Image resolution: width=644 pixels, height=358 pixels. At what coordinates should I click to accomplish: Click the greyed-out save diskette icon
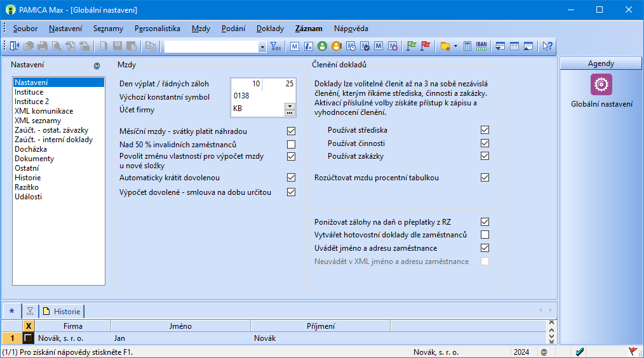(x=117, y=46)
